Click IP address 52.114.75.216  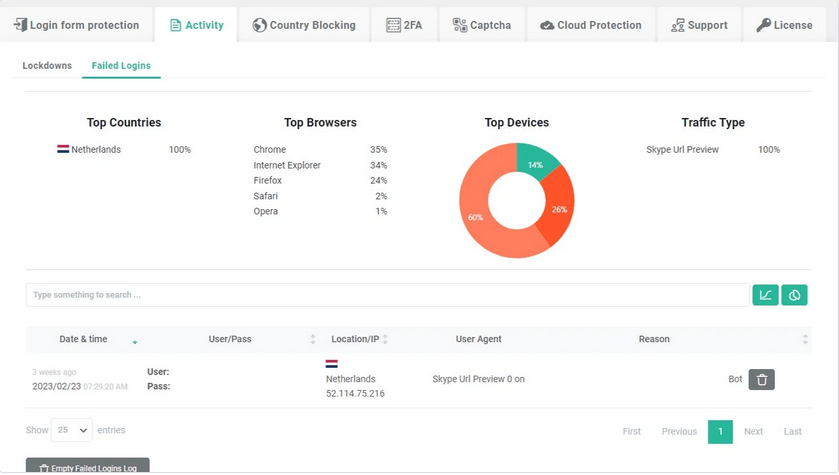pyautogui.click(x=355, y=394)
